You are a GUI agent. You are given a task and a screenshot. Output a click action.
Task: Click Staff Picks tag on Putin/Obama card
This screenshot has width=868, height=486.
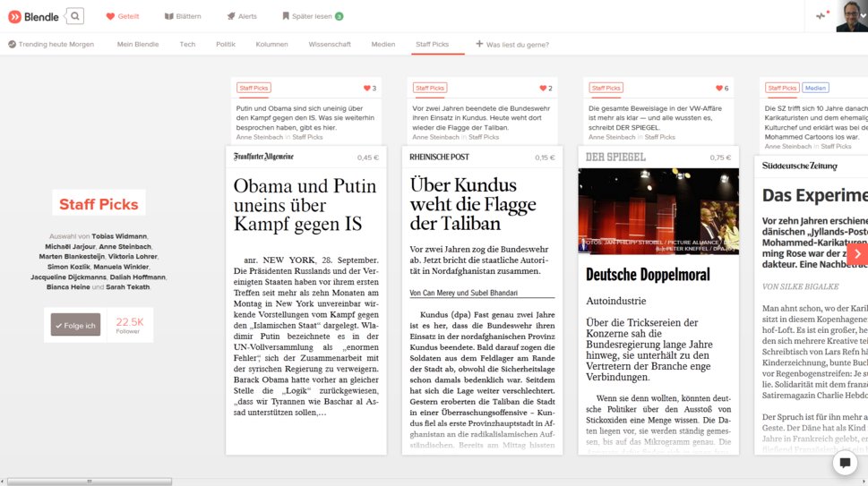[x=254, y=88]
